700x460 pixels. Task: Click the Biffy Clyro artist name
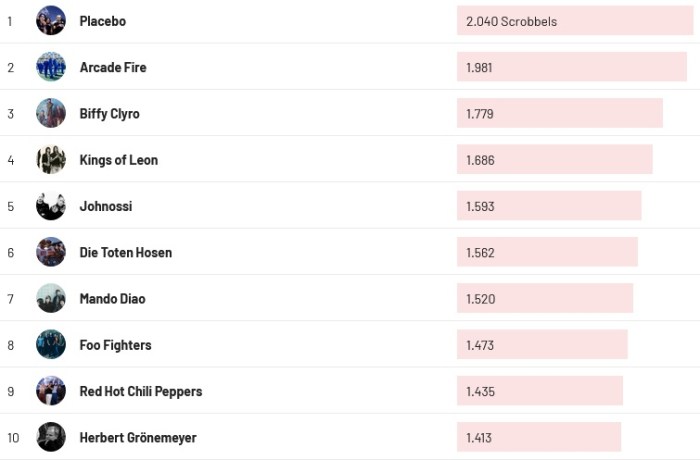tap(110, 113)
